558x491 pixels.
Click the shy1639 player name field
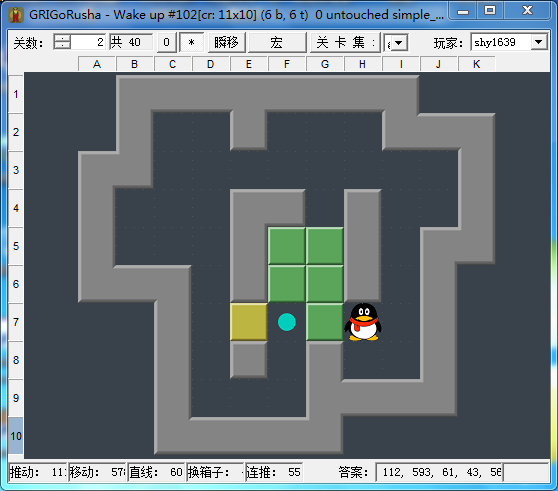pyautogui.click(x=501, y=42)
